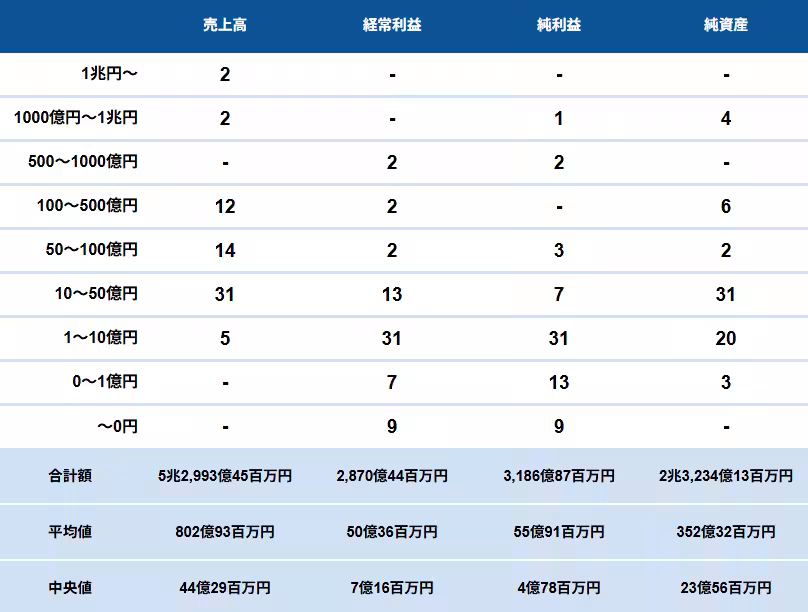
Task: Select the 1000億円〜1兆円 row label
Action: click(76, 118)
